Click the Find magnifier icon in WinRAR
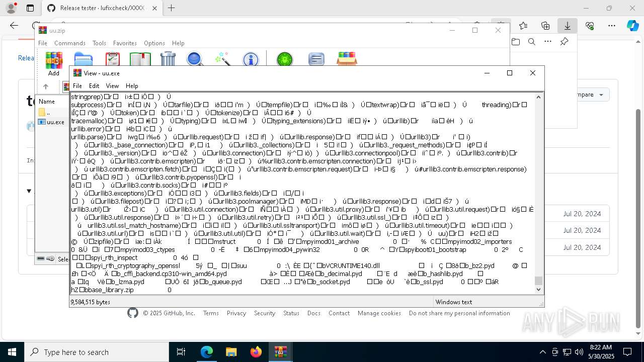This screenshot has height=362, width=644. point(195,59)
